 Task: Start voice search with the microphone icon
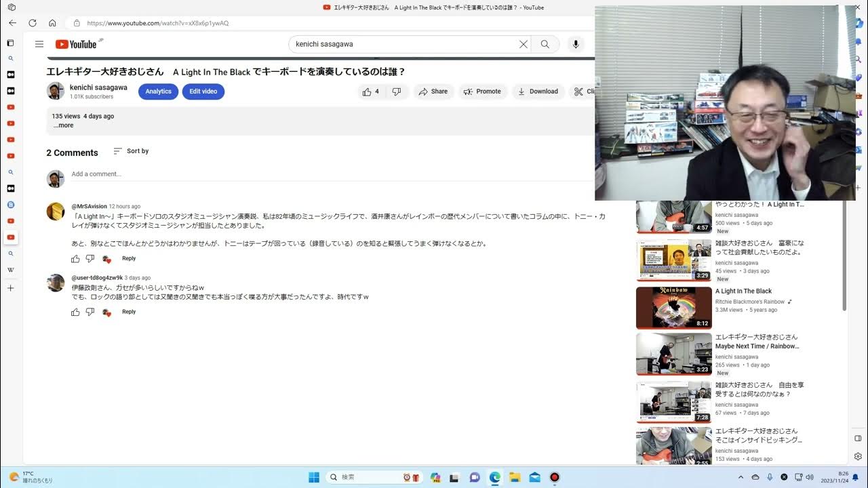click(x=576, y=44)
